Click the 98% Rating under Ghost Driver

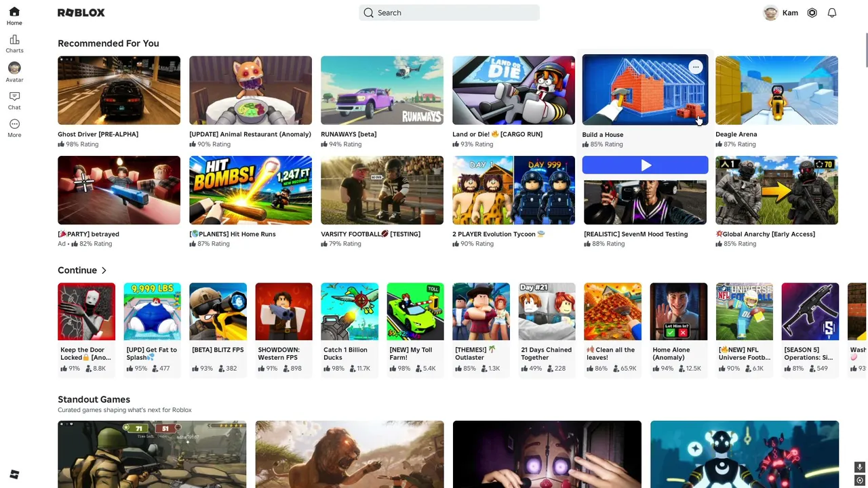pos(78,144)
